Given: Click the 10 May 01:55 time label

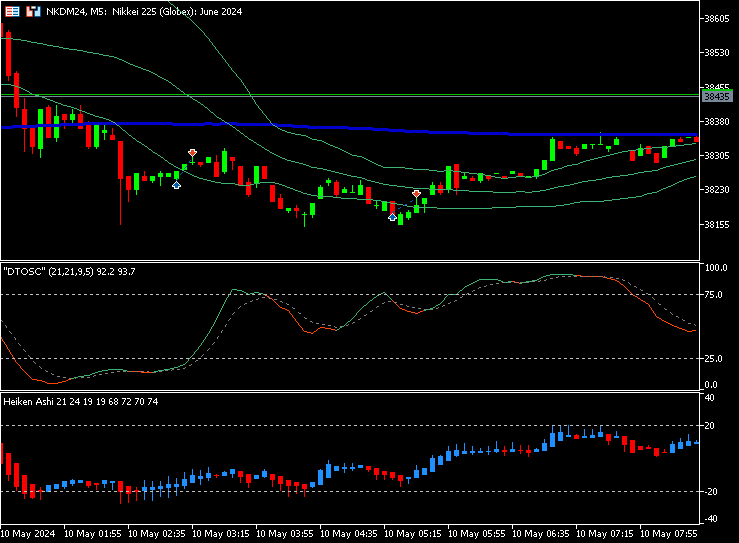Looking at the screenshot, I should (x=92, y=534).
